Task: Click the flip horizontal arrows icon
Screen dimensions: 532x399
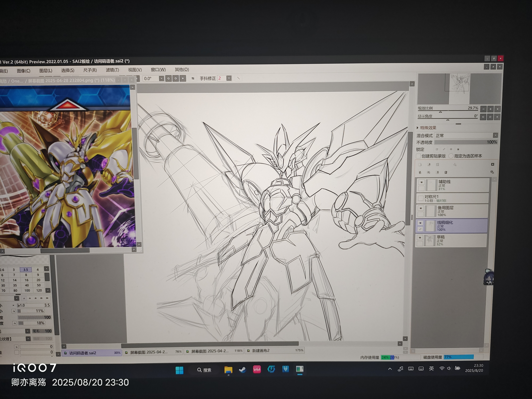Action: click(x=193, y=78)
